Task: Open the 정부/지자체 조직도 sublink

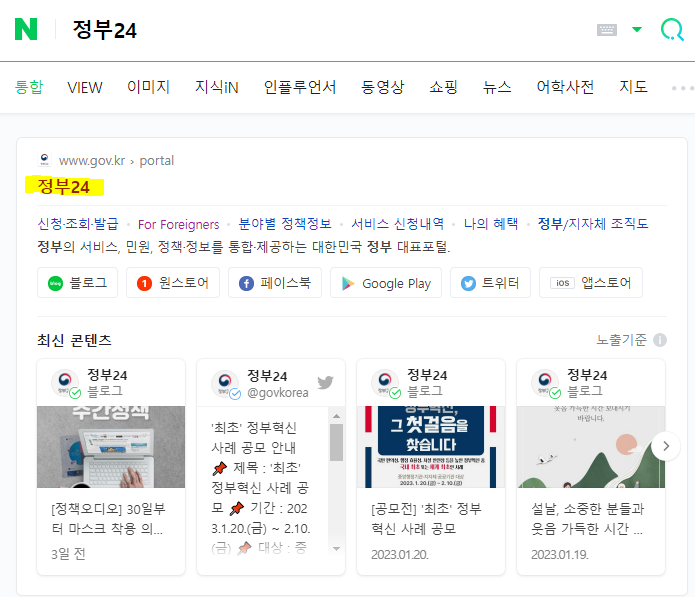Action: coord(593,224)
